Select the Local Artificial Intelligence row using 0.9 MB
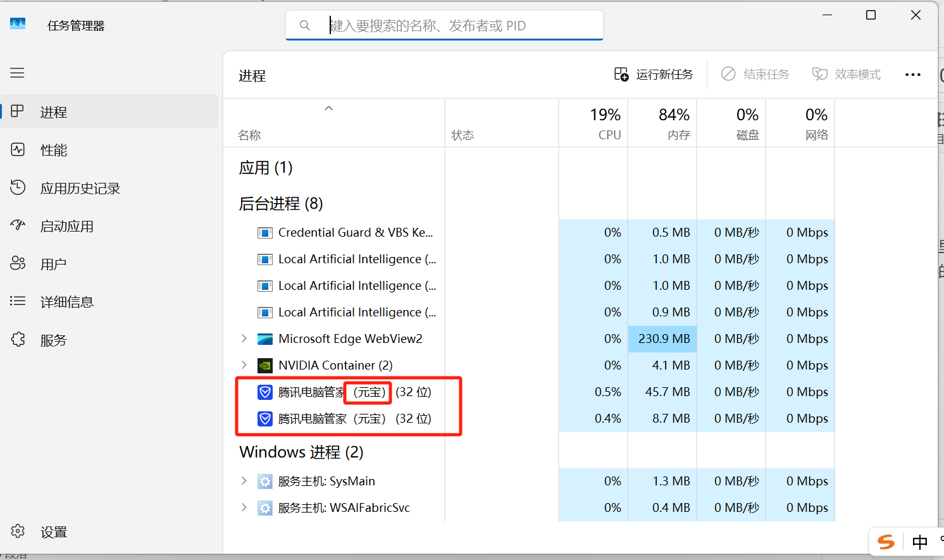The image size is (944, 560). coord(529,313)
